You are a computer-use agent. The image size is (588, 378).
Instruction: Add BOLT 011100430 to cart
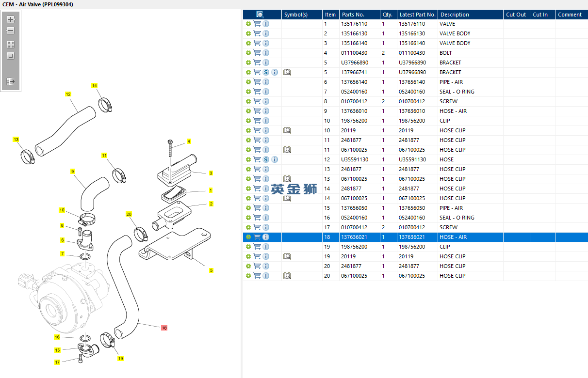(x=257, y=53)
